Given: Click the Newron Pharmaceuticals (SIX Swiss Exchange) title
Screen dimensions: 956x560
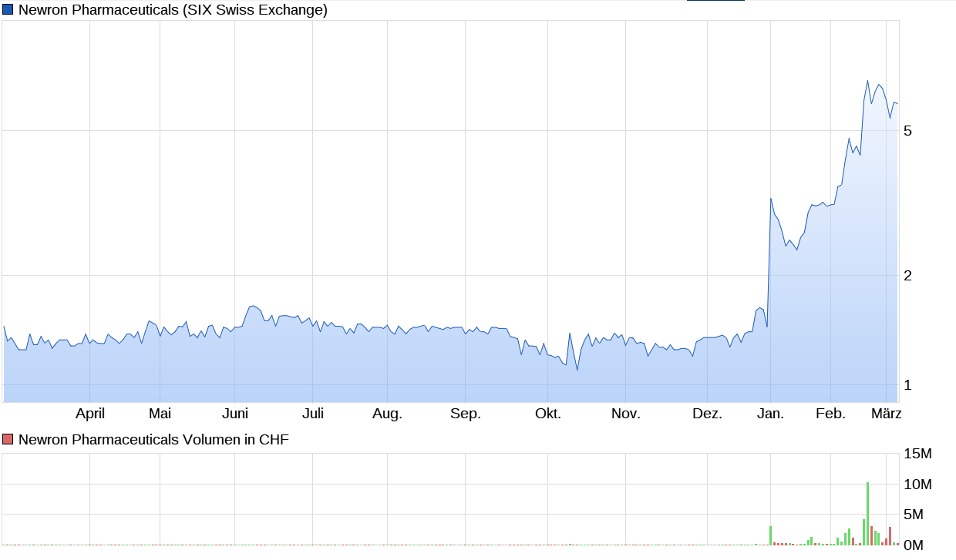Looking at the screenshot, I should coord(173,10).
